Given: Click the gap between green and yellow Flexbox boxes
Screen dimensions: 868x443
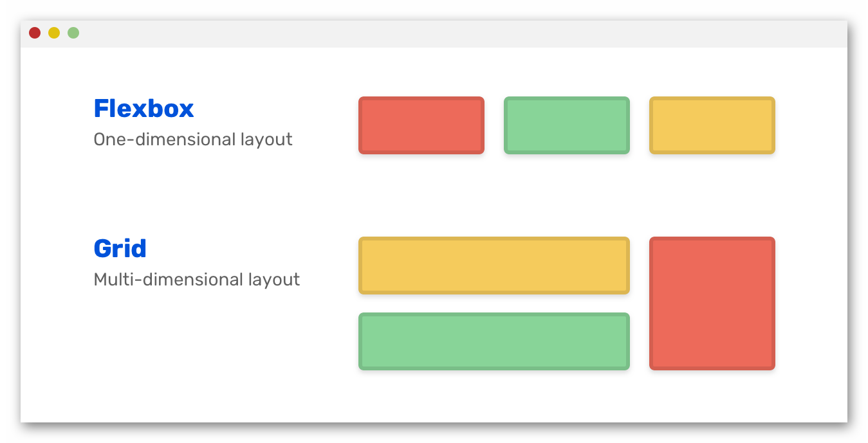Looking at the screenshot, I should click(640, 125).
